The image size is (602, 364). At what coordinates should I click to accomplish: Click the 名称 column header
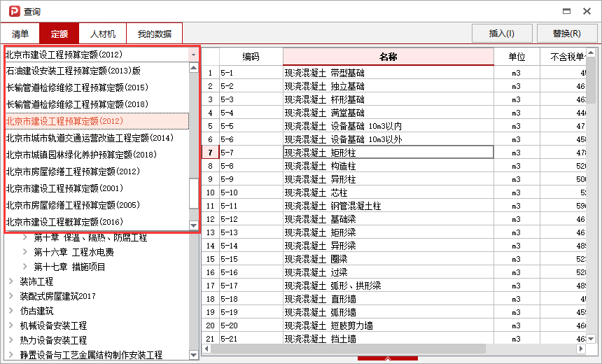click(388, 56)
